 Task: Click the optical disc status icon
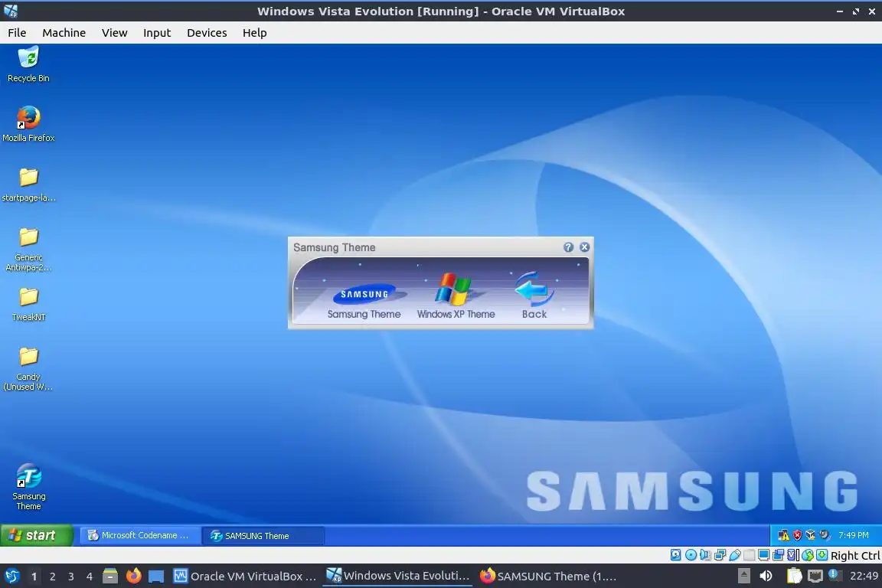(691, 555)
